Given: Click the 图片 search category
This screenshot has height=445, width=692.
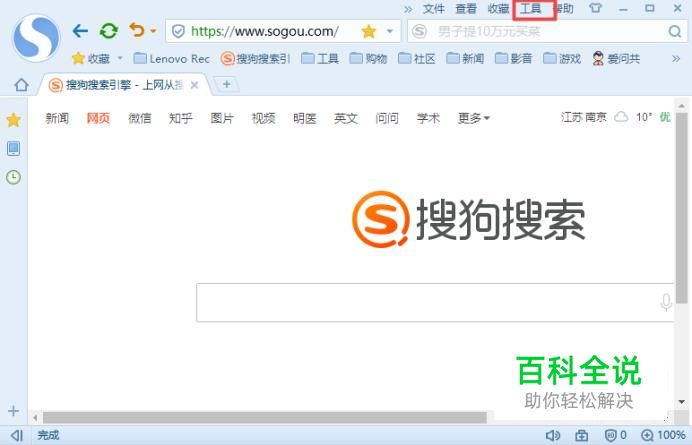Looking at the screenshot, I should click(x=222, y=118).
